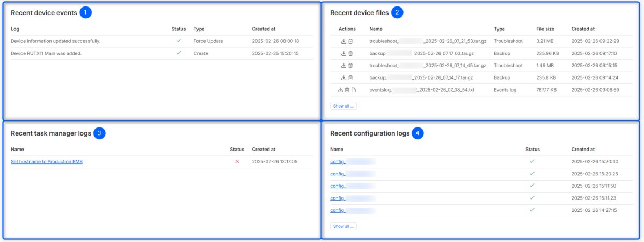Delete the eventslog txt file
This screenshot has width=644, height=242.
tap(347, 90)
